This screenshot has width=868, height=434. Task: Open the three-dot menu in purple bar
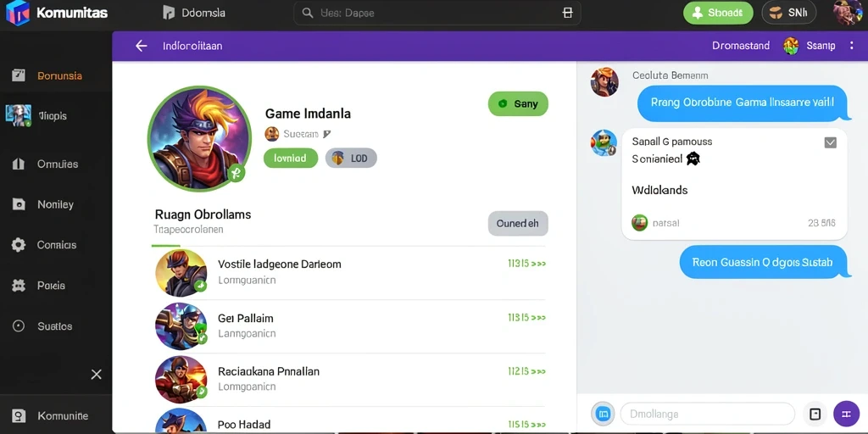(851, 46)
